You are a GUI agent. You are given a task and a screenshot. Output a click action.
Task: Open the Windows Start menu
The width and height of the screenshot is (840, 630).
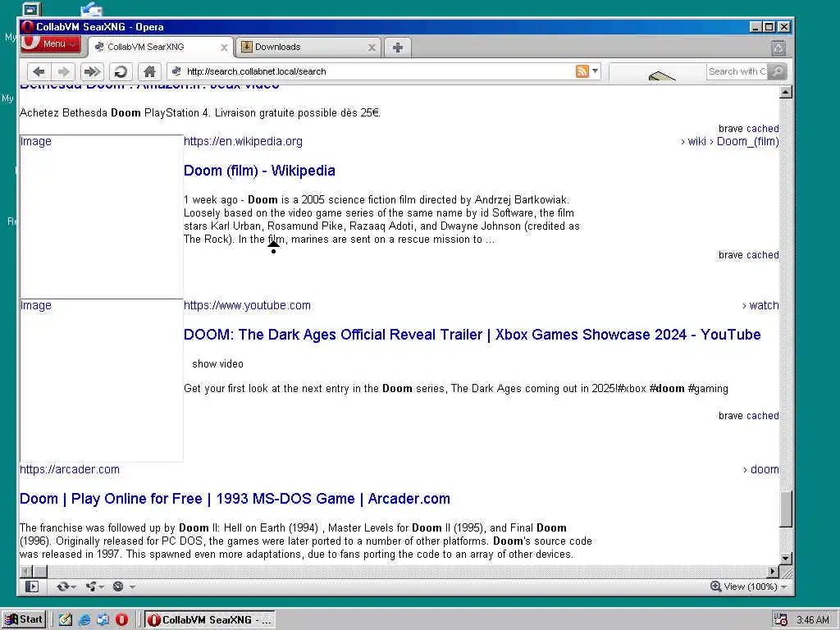point(24,619)
